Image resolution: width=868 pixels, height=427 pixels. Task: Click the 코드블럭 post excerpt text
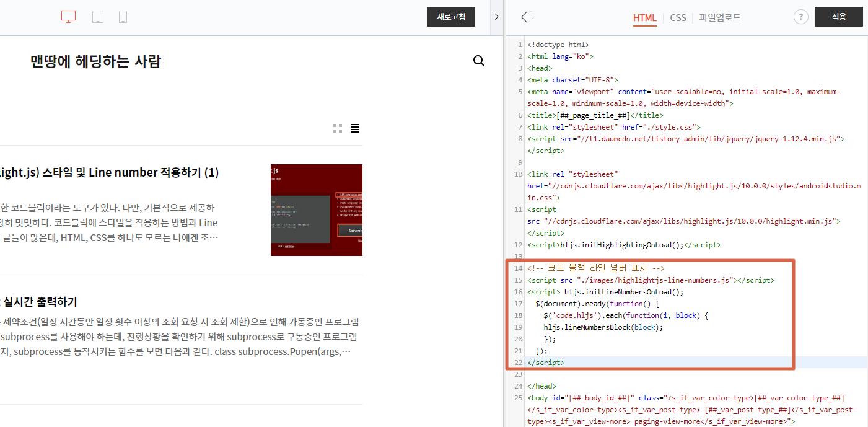point(109,222)
